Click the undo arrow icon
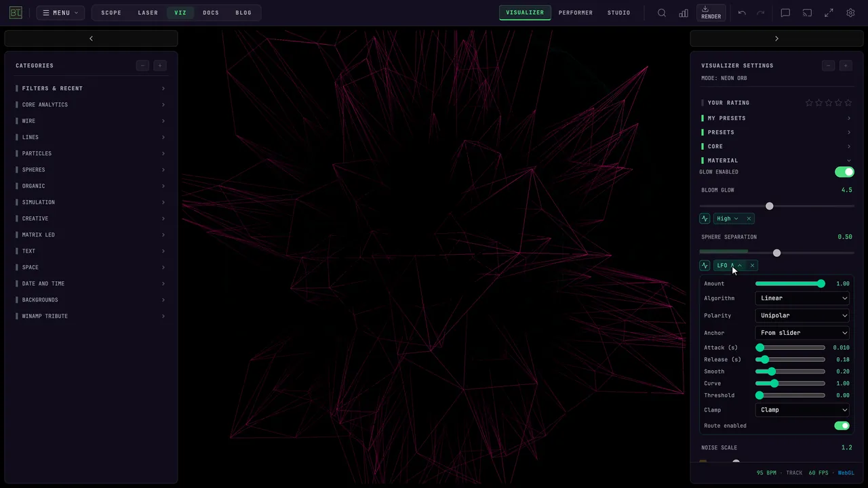 click(x=742, y=13)
